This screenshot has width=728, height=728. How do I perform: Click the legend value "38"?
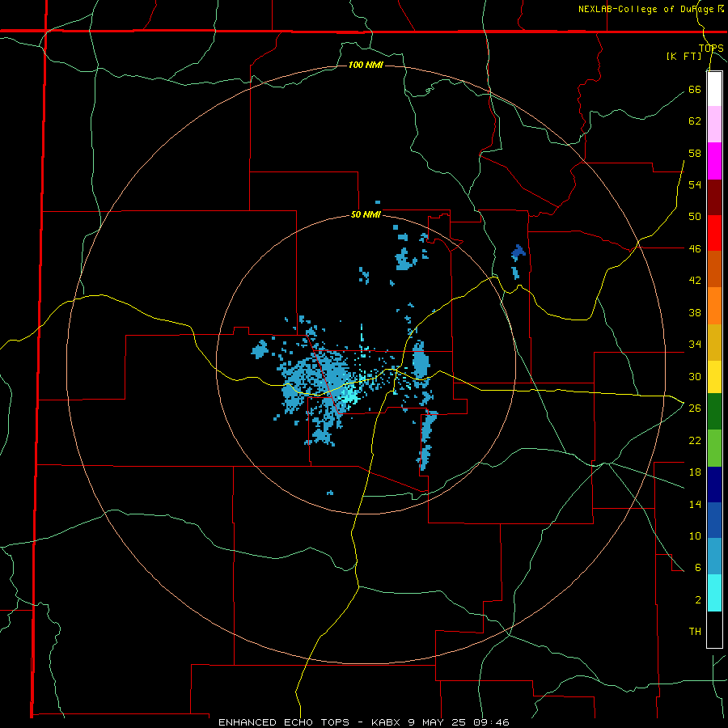(695, 313)
